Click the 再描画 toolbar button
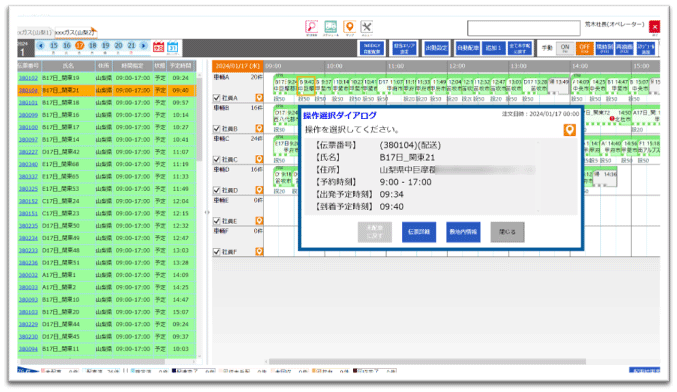This screenshot has width=677, height=392. [x=624, y=48]
